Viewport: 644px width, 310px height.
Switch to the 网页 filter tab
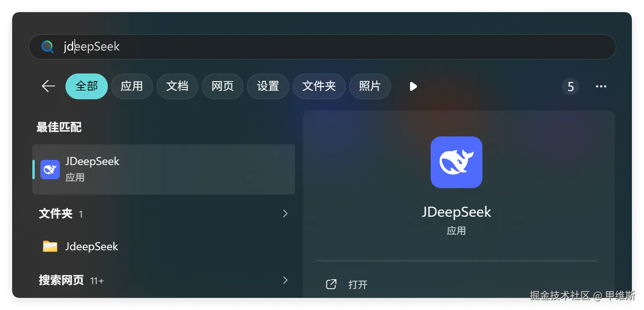223,86
